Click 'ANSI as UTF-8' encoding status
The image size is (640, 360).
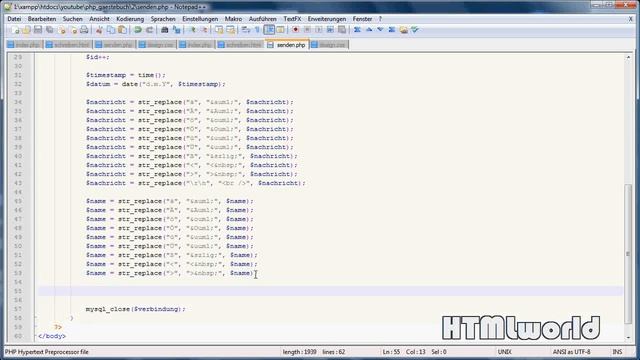click(571, 351)
